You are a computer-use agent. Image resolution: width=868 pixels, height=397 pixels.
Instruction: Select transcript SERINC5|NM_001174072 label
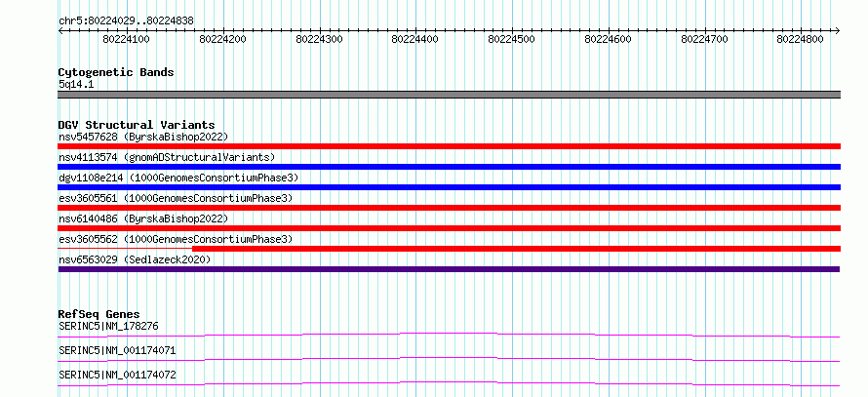pyautogui.click(x=117, y=375)
